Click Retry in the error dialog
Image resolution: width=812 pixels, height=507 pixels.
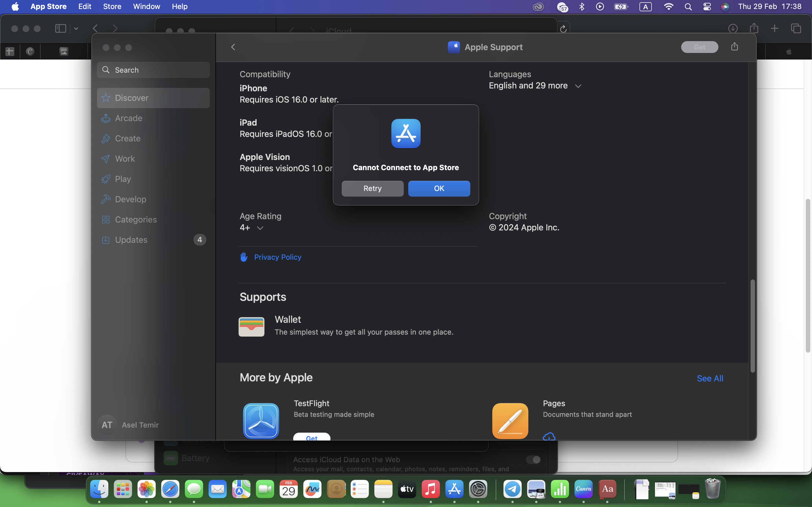point(372,188)
